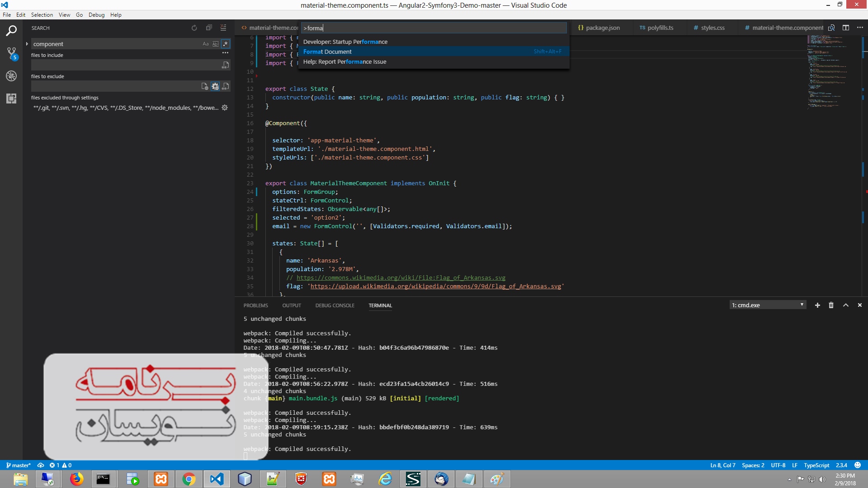Open a new terminal with the plus icon
Image resolution: width=868 pixels, height=488 pixels.
pos(817,305)
